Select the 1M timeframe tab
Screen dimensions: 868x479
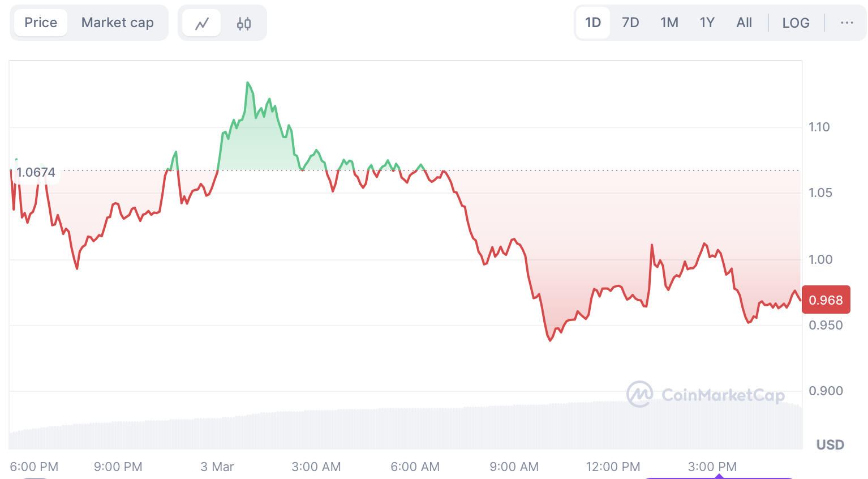pos(669,23)
